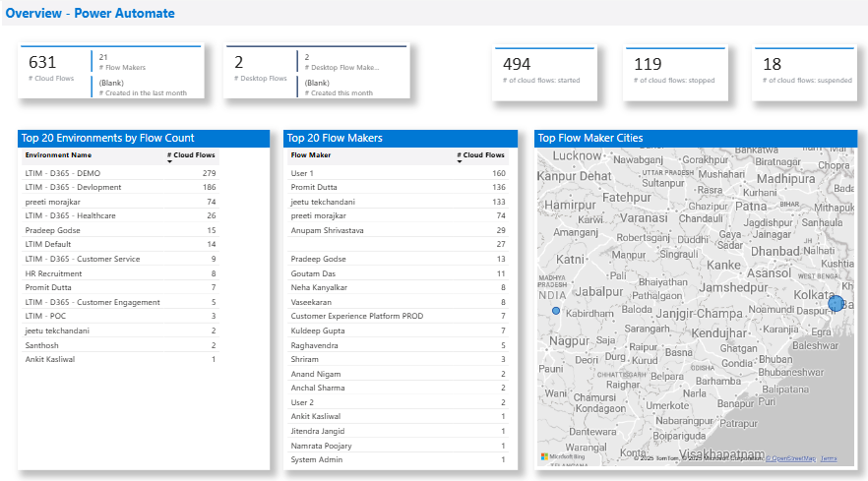Open the map Terms link
This screenshot has height=481, width=868.
point(829,458)
